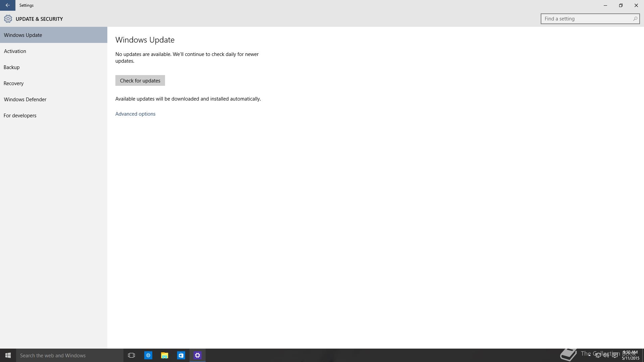Restore down the Settings window

pos(621,5)
